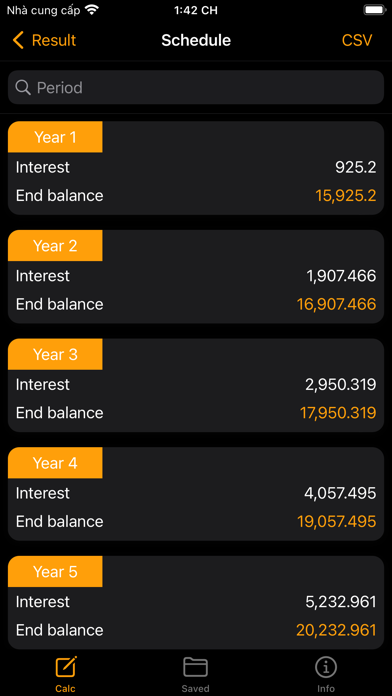The width and height of the screenshot is (392, 696).
Task: Select the Year 3 header label
Action: coord(55,354)
